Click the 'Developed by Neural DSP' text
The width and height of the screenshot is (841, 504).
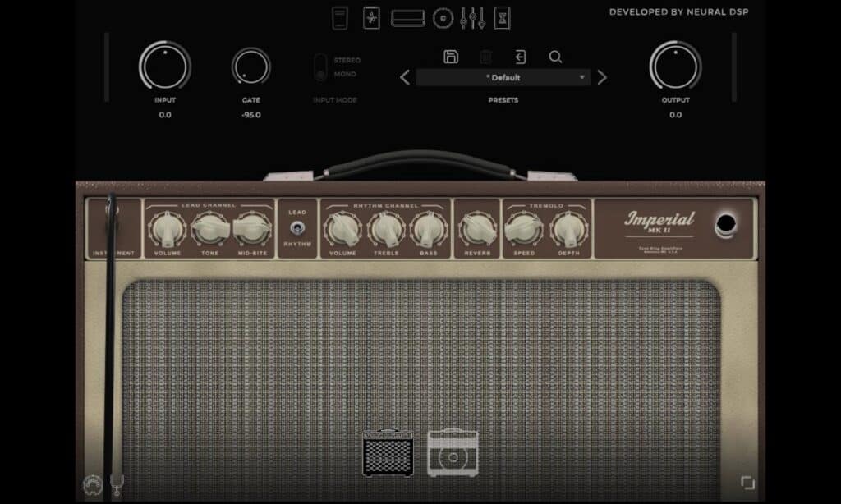tap(678, 11)
